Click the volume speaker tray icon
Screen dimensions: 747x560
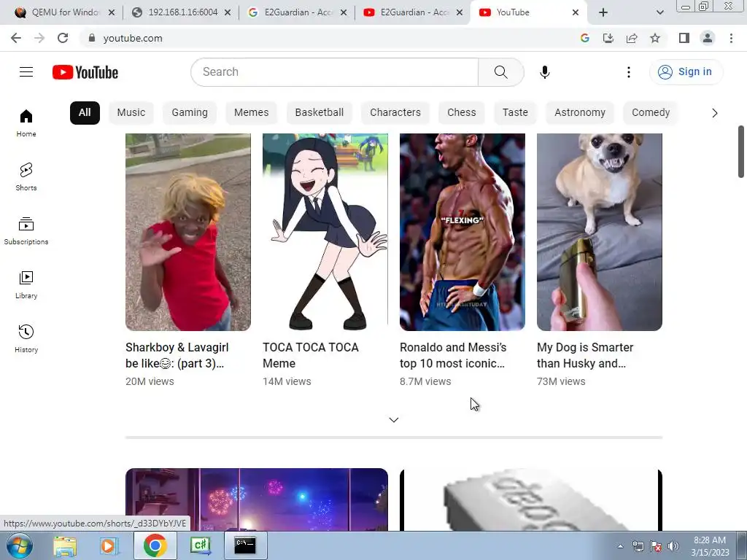673,547
